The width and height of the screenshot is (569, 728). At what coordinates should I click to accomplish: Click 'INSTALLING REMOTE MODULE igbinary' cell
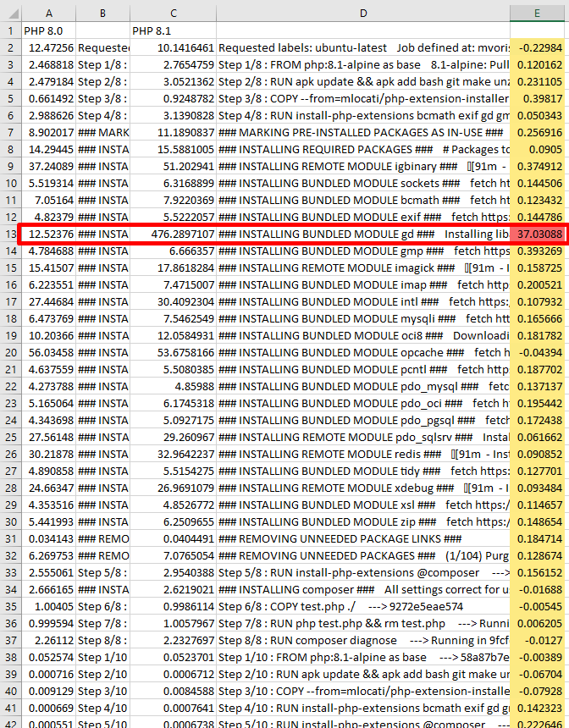pos(363,166)
